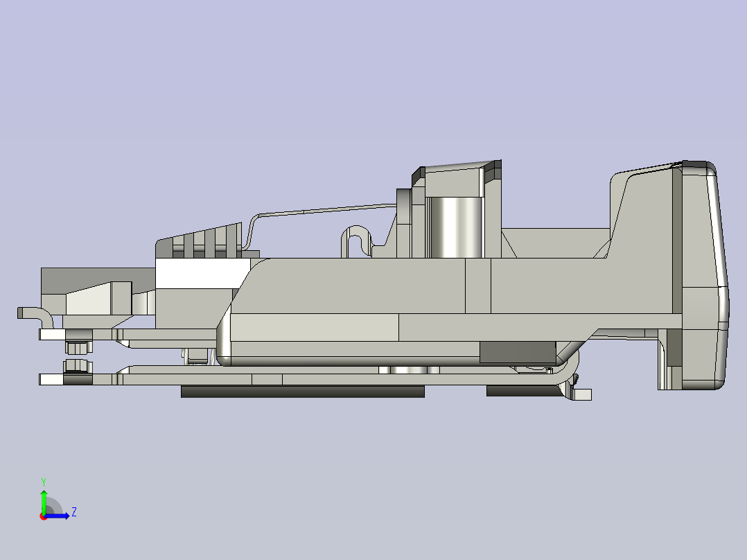
Task: Click the Z label on the axis triad
Action: 74,511
